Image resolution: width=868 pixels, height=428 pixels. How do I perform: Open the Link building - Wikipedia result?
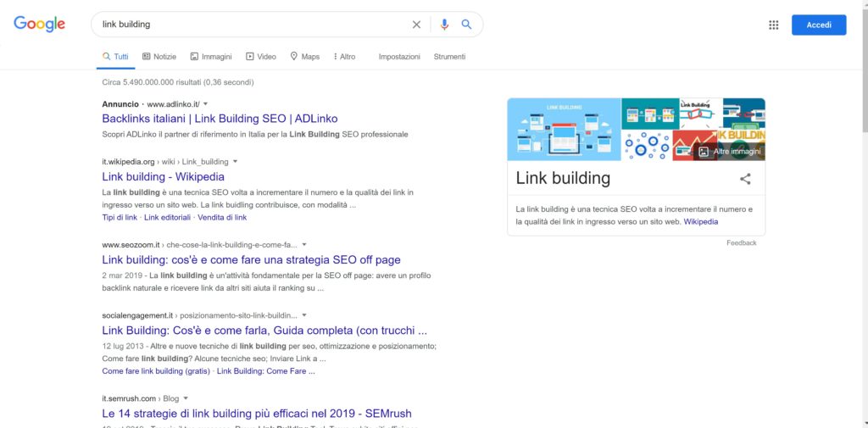[164, 176]
